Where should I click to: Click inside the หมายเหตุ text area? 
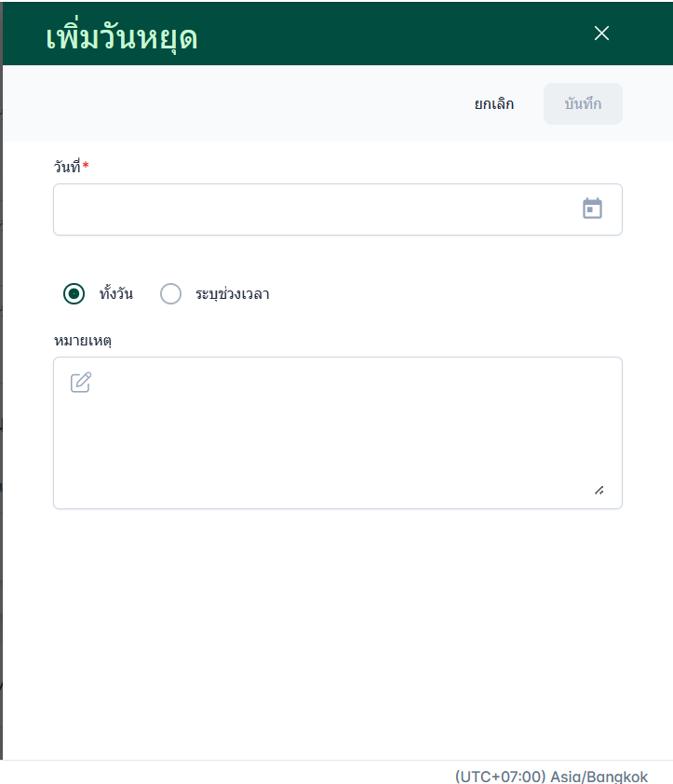pyautogui.click(x=337, y=438)
